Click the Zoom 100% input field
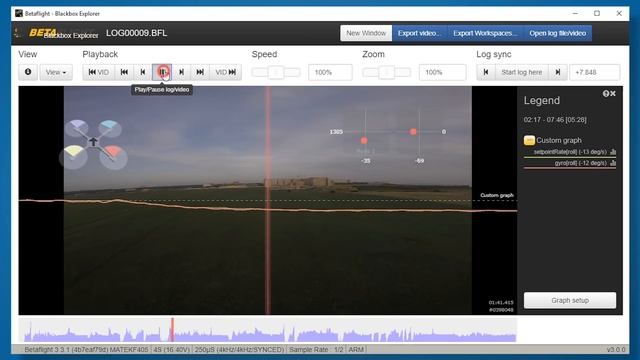The width and height of the screenshot is (640, 360). 442,72
